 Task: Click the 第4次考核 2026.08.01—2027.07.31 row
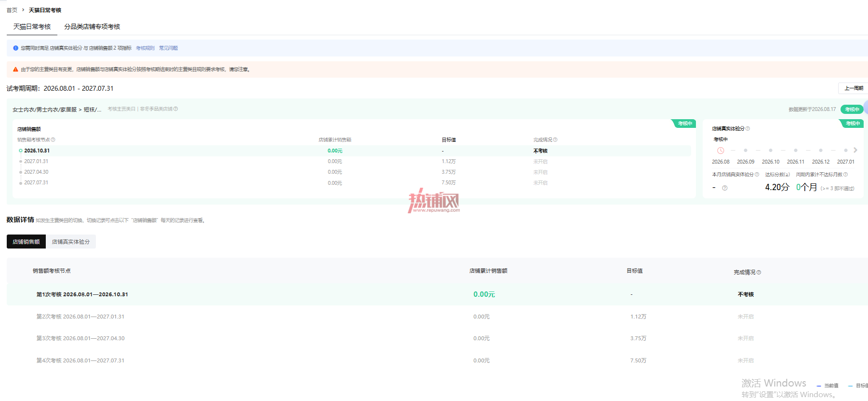(x=437, y=360)
